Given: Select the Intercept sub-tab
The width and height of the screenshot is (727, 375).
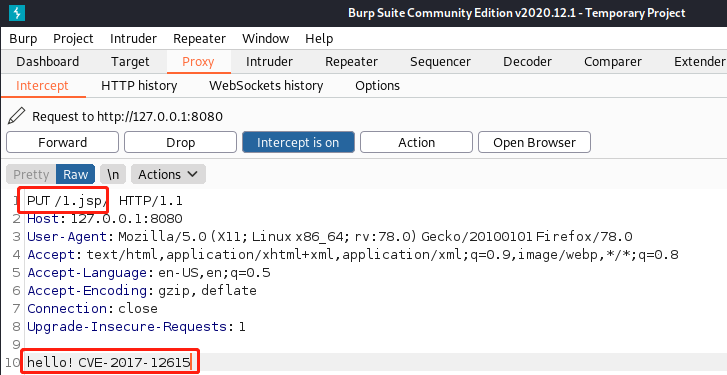Looking at the screenshot, I should tap(42, 86).
